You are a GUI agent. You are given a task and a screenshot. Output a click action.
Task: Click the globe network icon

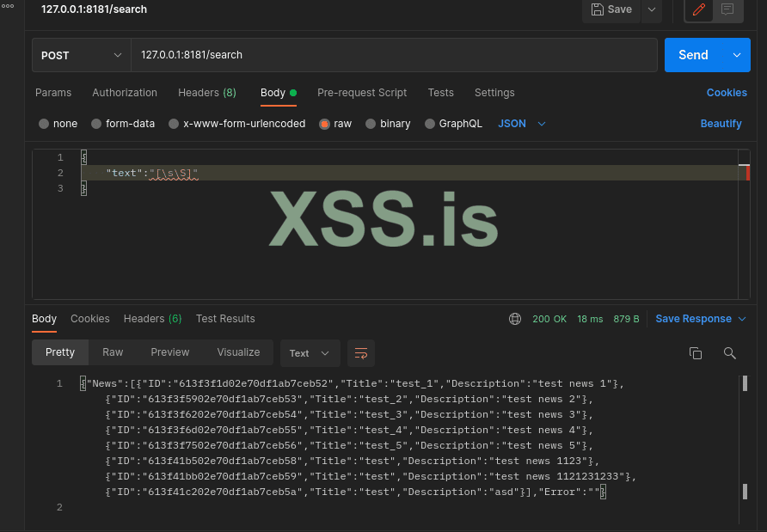(515, 319)
